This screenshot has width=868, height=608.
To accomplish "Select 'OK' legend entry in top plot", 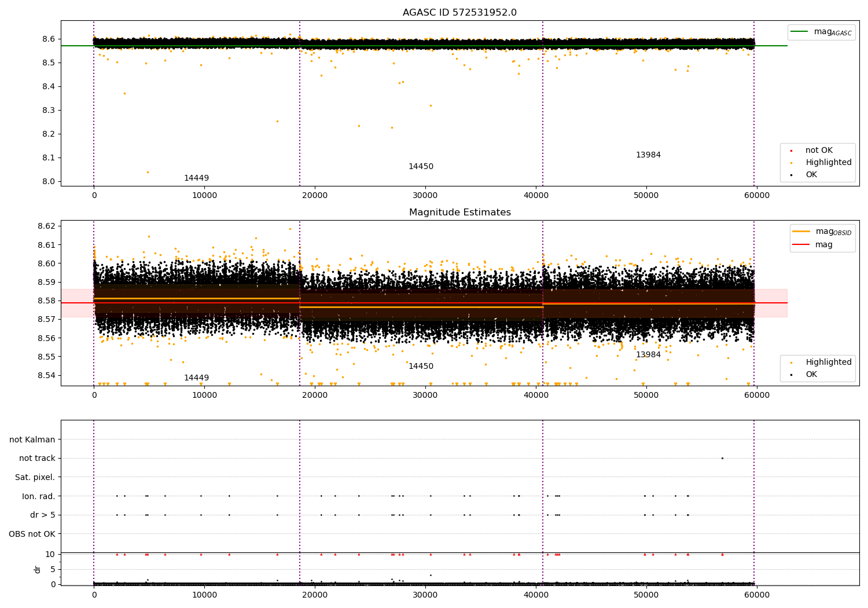I will click(x=811, y=175).
